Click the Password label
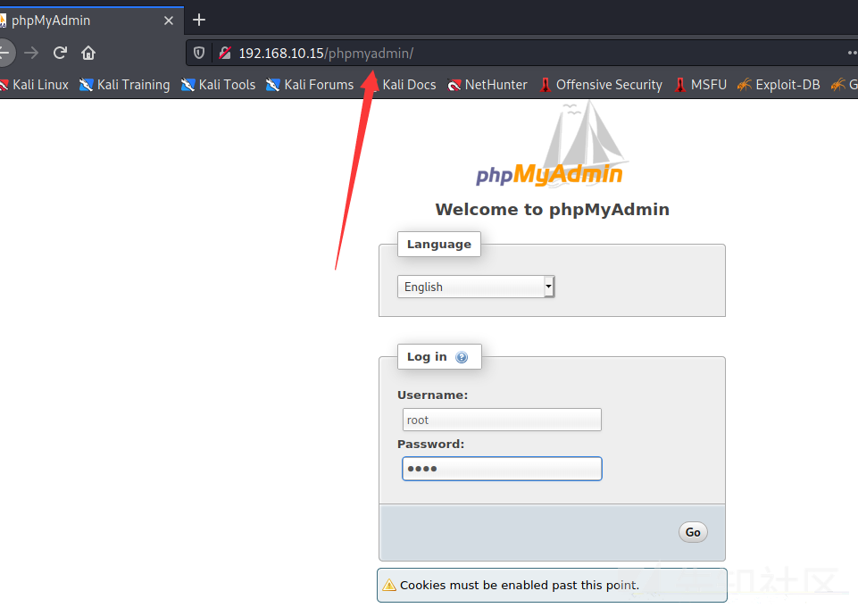Image resolution: width=858 pixels, height=616 pixels. click(x=430, y=445)
